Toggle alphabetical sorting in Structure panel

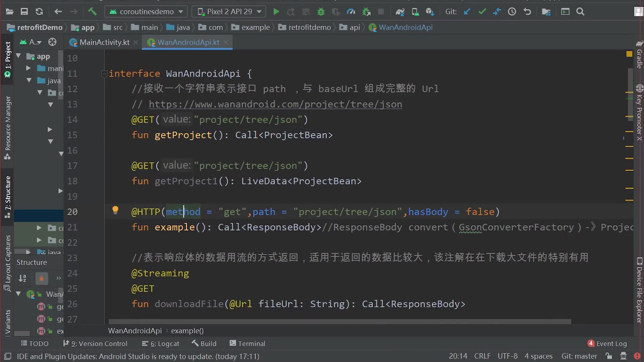click(x=22, y=279)
